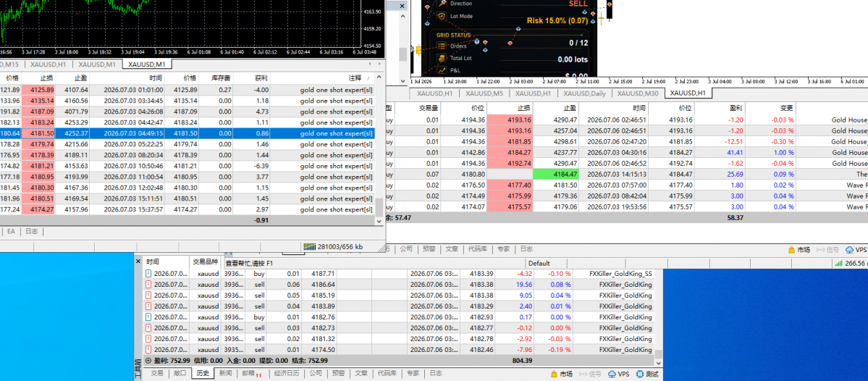The width and height of the screenshot is (868, 381).
Task: Click the order icon of the 4181.32 sell row
Action: point(148,339)
